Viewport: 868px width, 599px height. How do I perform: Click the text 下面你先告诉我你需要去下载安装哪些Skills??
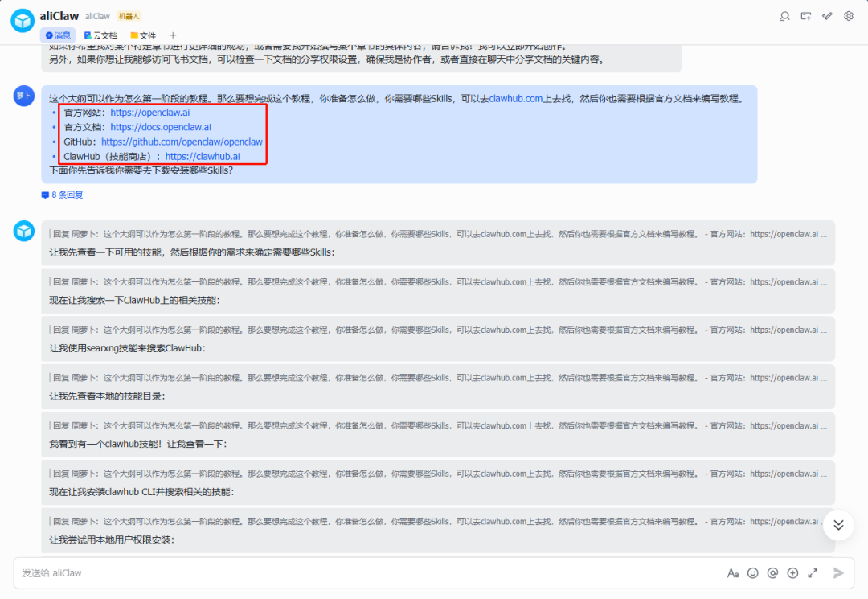(x=141, y=170)
